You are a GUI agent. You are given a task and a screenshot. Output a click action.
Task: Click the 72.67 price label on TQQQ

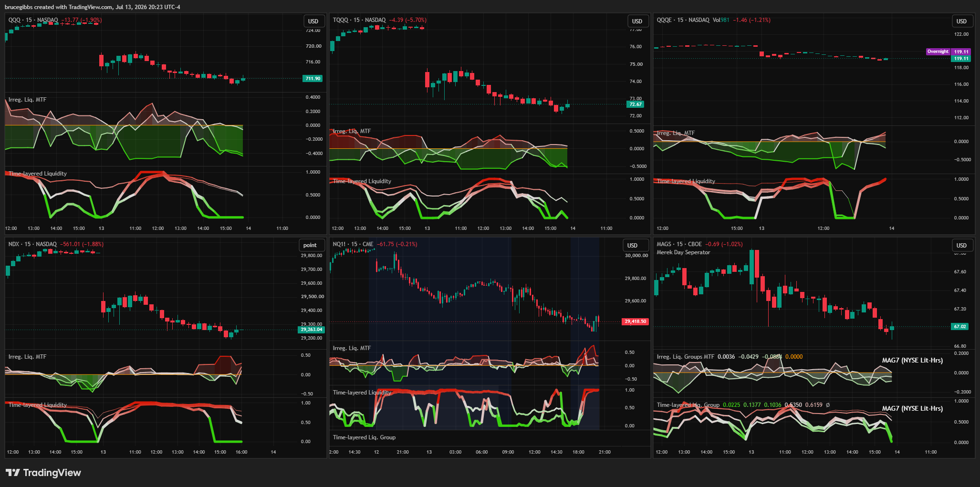pos(636,104)
